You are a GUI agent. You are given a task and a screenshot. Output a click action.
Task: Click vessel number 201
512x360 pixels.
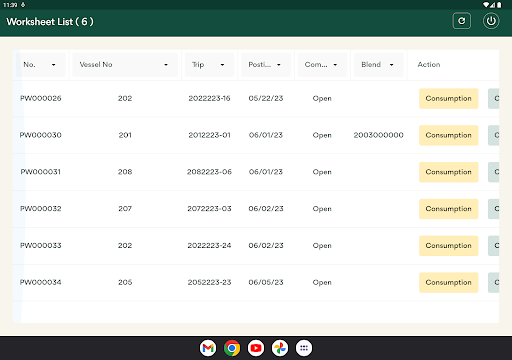[x=125, y=135]
